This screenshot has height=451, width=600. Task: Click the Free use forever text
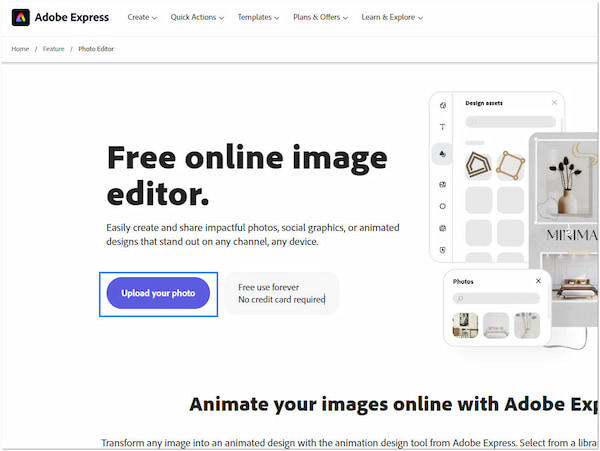[x=269, y=287]
